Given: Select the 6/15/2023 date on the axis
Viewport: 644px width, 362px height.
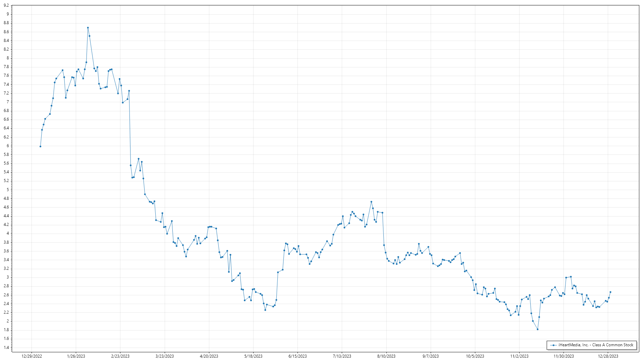Looking at the screenshot, I should tap(298, 356).
